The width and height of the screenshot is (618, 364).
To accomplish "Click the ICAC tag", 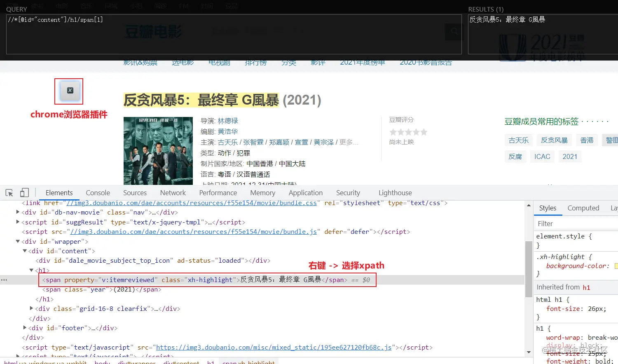I will (x=542, y=156).
